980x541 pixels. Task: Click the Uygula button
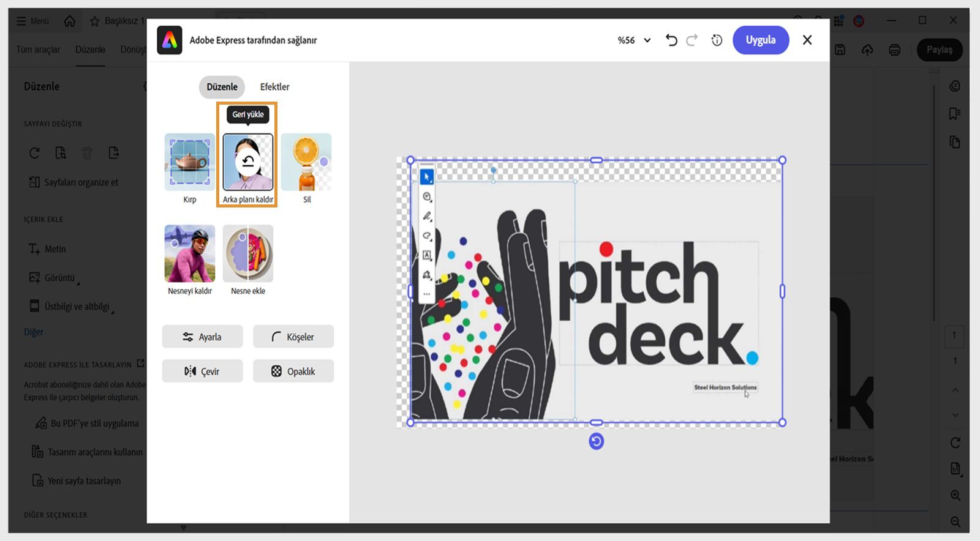pyautogui.click(x=761, y=40)
